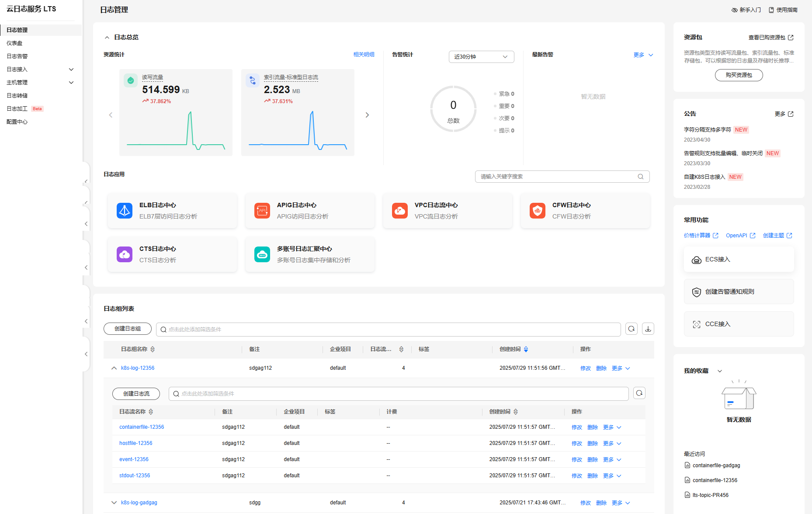Viewport: 812px width, 514px height.
Task: Click log group filter condition field
Action: [x=388, y=330]
